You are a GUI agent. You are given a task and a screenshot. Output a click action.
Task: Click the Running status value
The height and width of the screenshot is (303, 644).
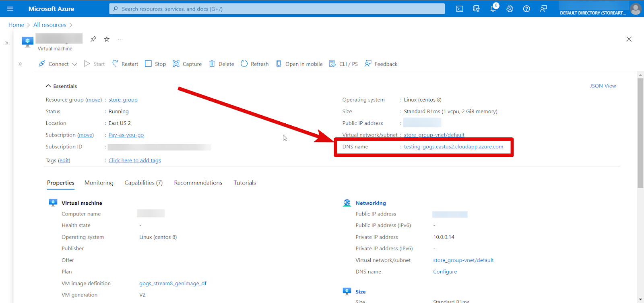pyautogui.click(x=119, y=112)
